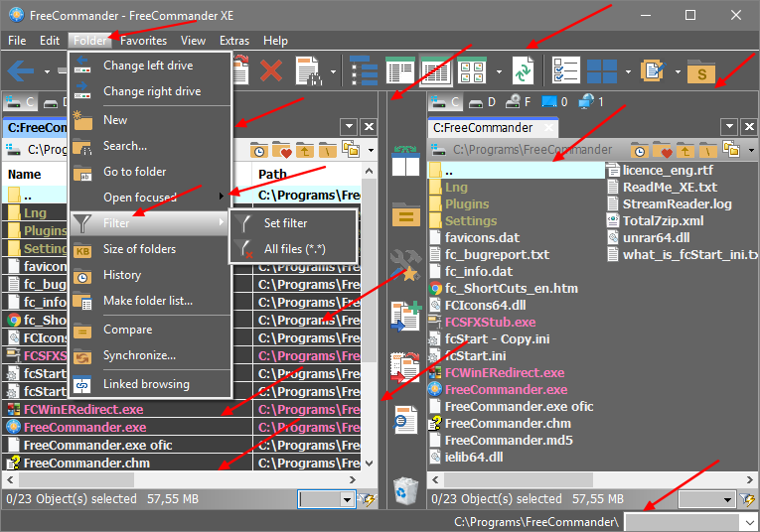This screenshot has height=532, width=760.
Task: Click the folder with S toolbar icon
Action: tap(700, 71)
